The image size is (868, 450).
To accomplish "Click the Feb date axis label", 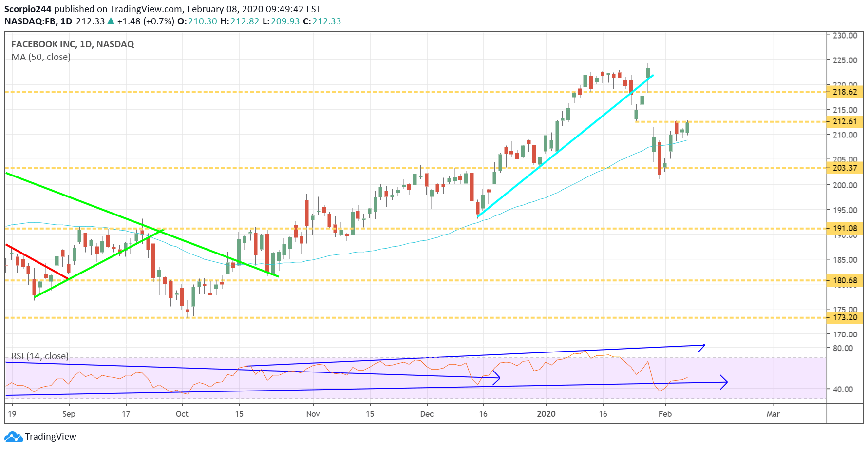I will click(x=665, y=414).
